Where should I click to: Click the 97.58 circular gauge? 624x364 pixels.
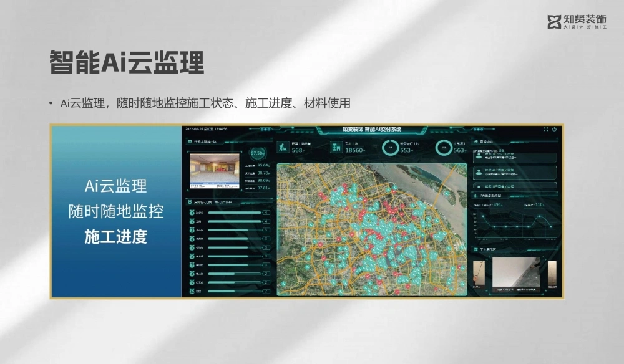[x=258, y=153]
